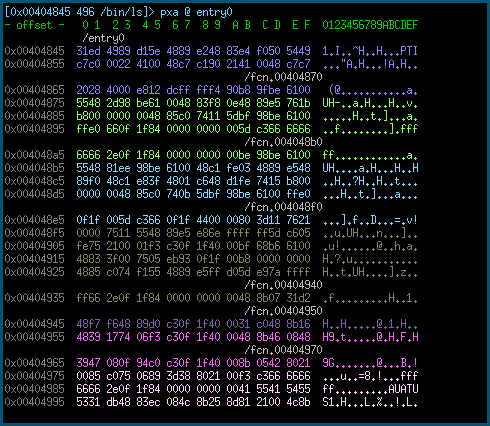Select offset address 0x004048b5

coord(34,168)
